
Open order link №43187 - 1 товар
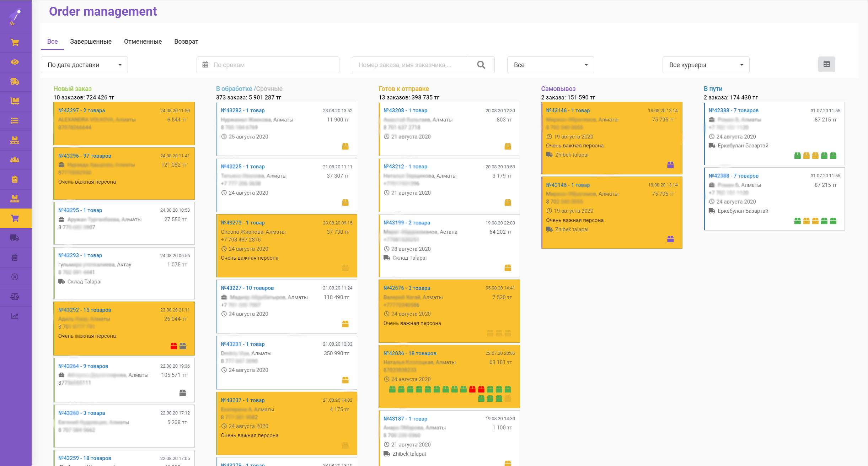coord(405,419)
